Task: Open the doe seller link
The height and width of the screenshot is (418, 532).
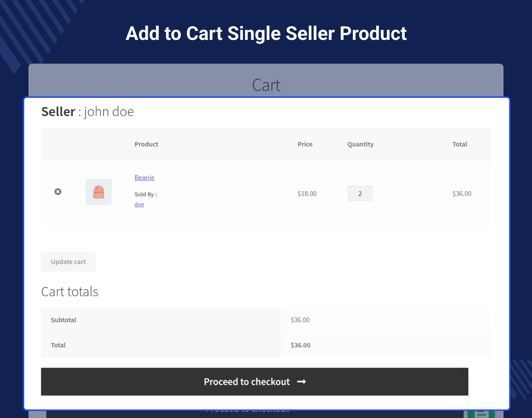Action: [x=139, y=204]
